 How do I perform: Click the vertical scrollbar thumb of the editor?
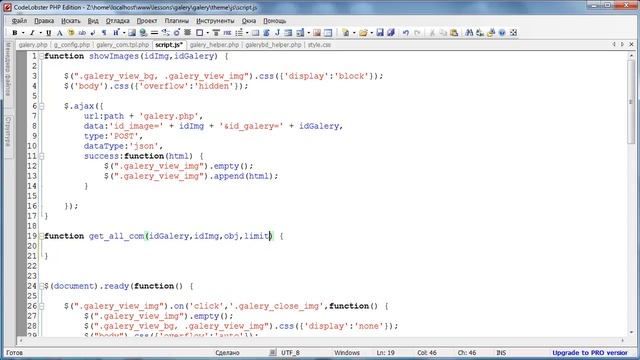pos(631,101)
